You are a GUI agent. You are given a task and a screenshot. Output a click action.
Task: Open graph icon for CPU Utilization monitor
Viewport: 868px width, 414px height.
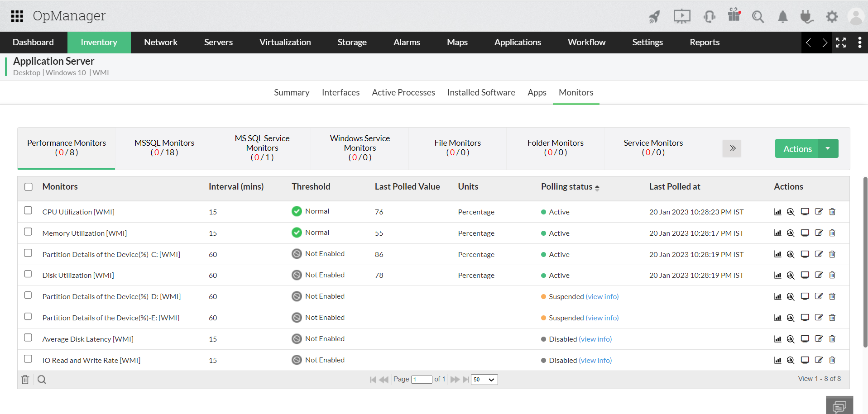777,212
